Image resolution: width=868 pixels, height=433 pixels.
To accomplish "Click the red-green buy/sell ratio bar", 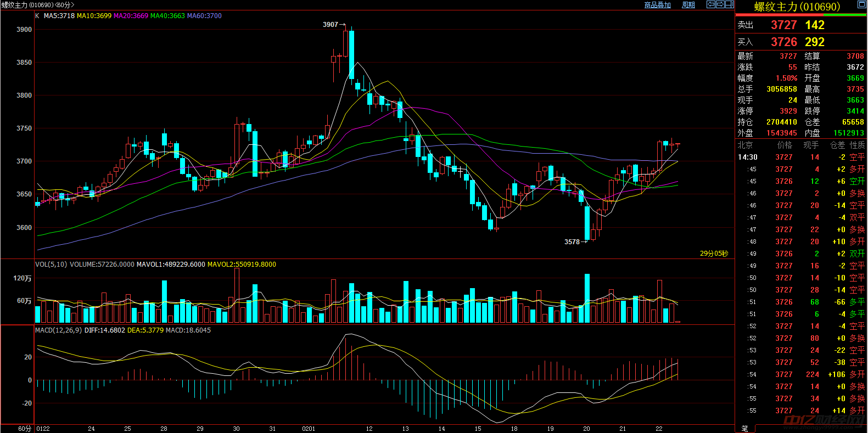I will click(x=800, y=15).
